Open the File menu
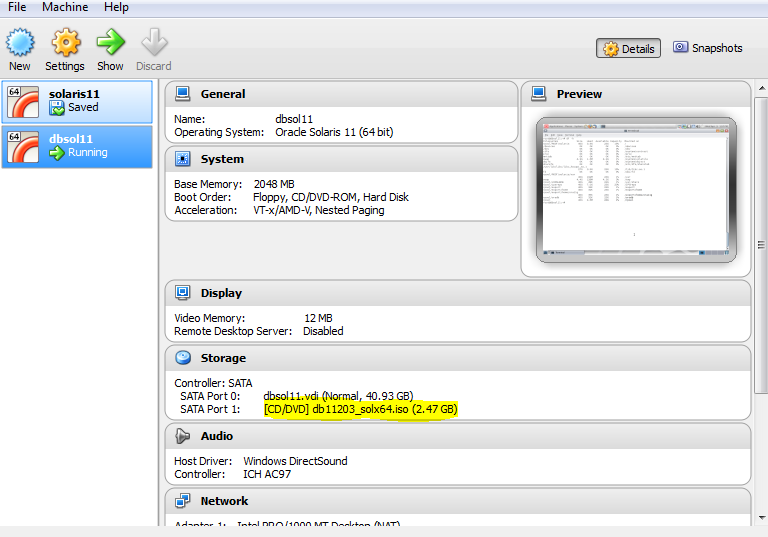The width and height of the screenshot is (768, 537). coord(17,7)
